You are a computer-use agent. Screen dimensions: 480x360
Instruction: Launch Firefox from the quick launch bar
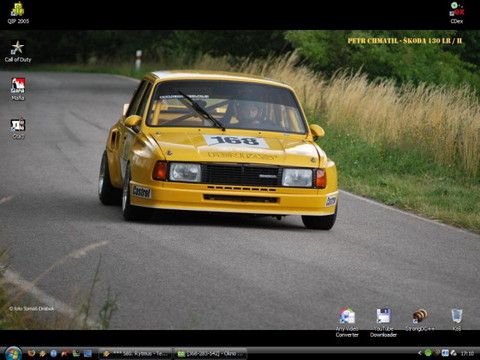[31, 353]
